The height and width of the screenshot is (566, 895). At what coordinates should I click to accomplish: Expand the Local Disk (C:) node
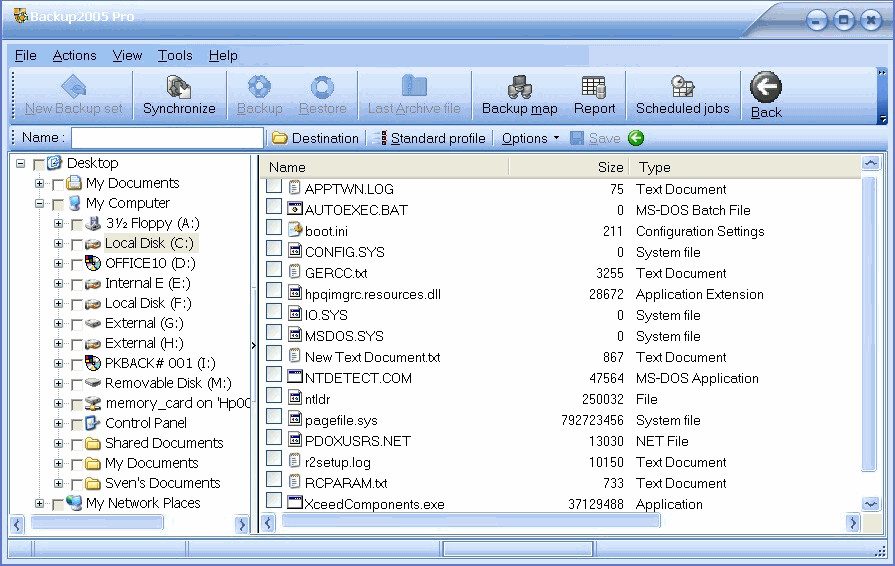tap(58, 244)
